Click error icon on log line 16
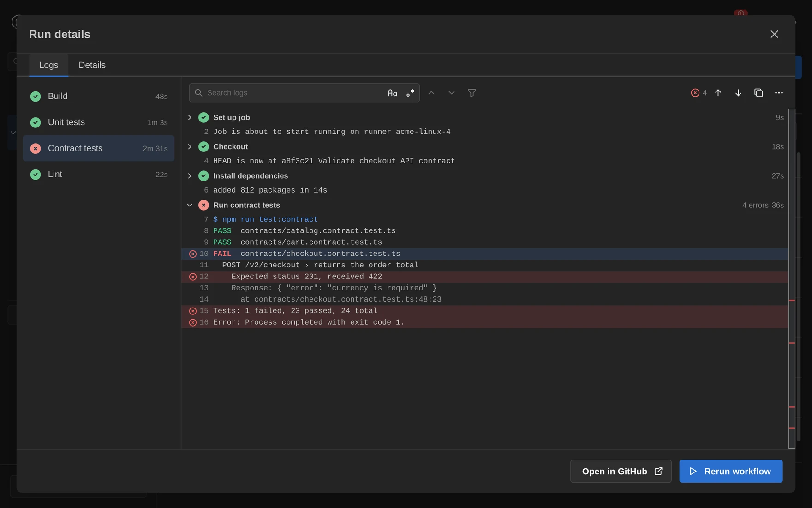812x508 pixels. pos(193,322)
